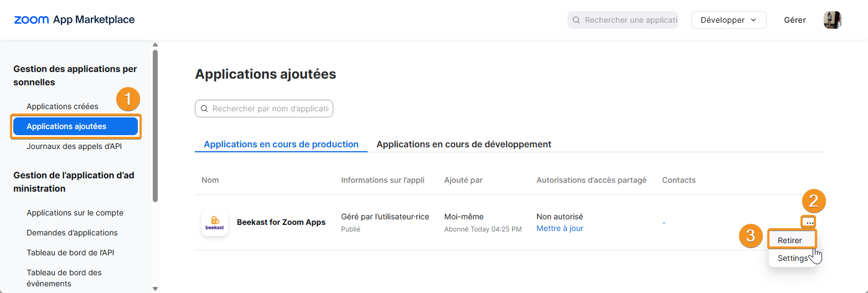Go to Demandes d'applications

point(72,233)
